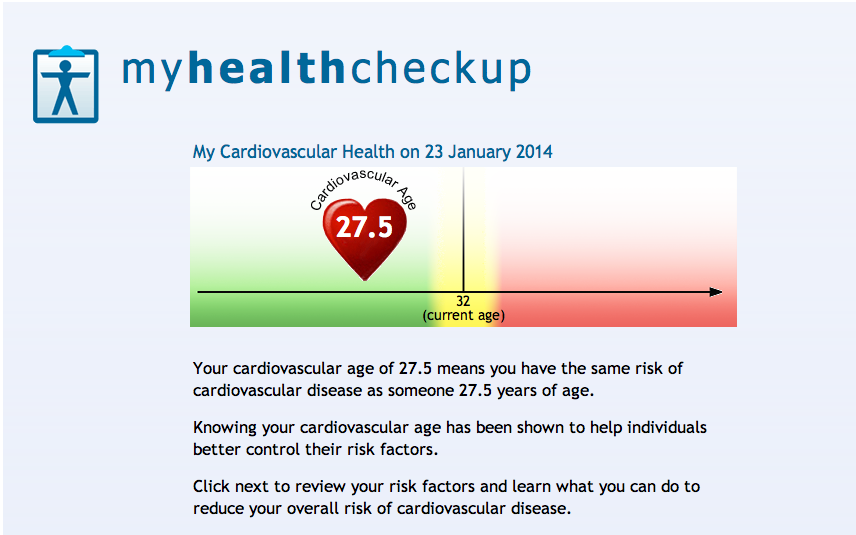Click the "Knowing your cardiovascular age" paragraph

point(449,438)
